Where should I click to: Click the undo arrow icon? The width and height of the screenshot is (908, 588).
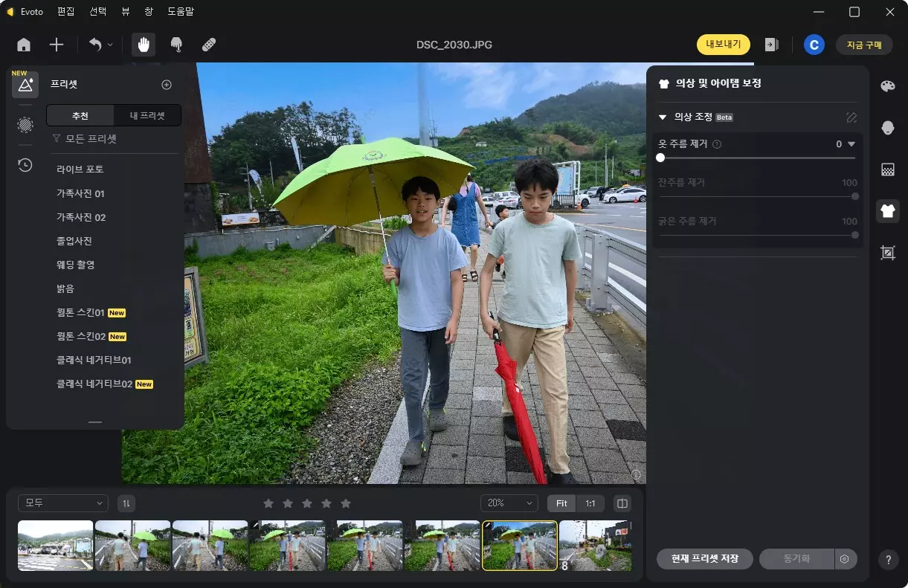tap(95, 45)
